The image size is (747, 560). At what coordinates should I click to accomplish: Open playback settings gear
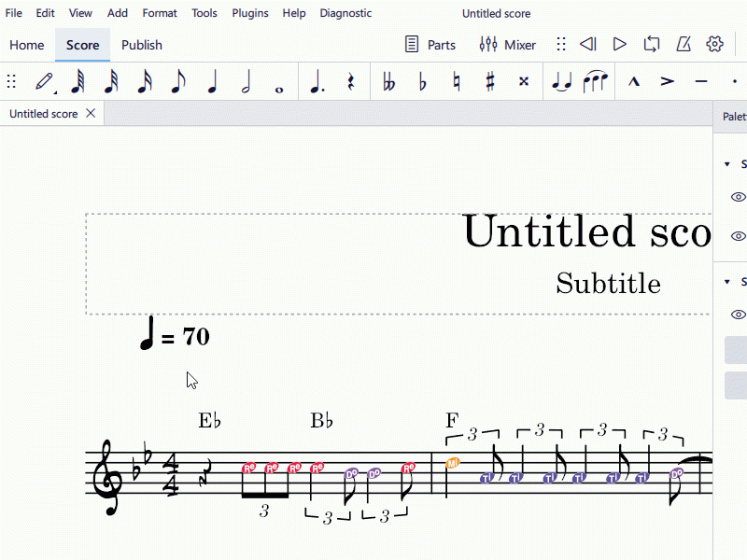pos(715,44)
